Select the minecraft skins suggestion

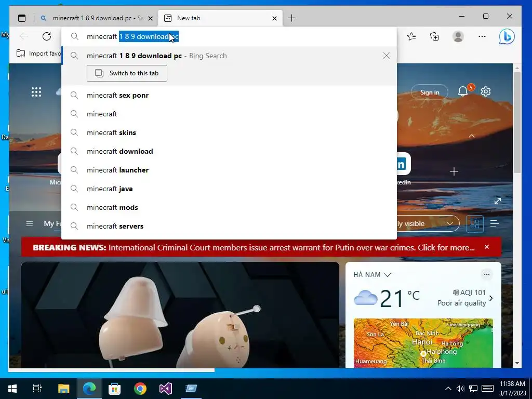click(229, 132)
